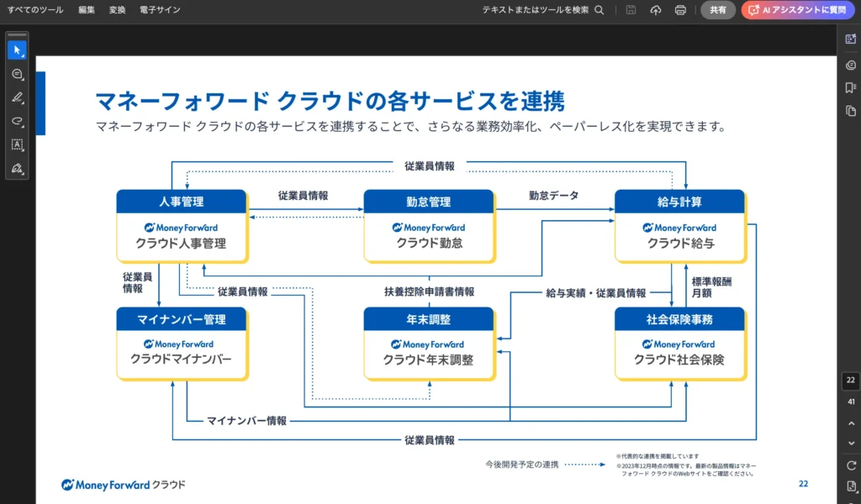Viewport: 861px width, 504px height.
Task: Rotate the page view
Action: [x=851, y=465]
